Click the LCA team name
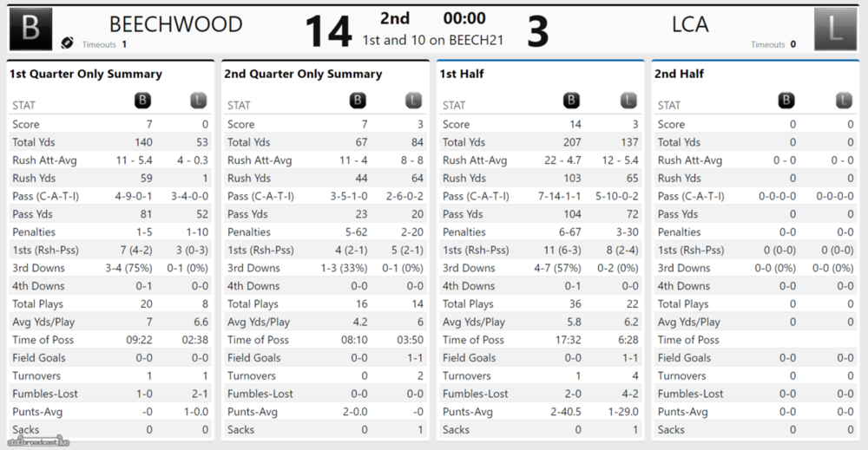Image resolution: width=868 pixels, height=450 pixels. [690, 24]
